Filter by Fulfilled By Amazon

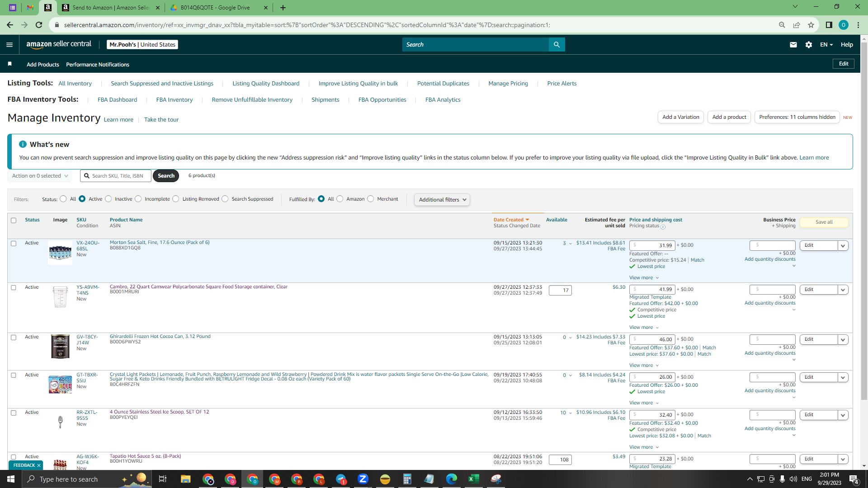click(340, 199)
